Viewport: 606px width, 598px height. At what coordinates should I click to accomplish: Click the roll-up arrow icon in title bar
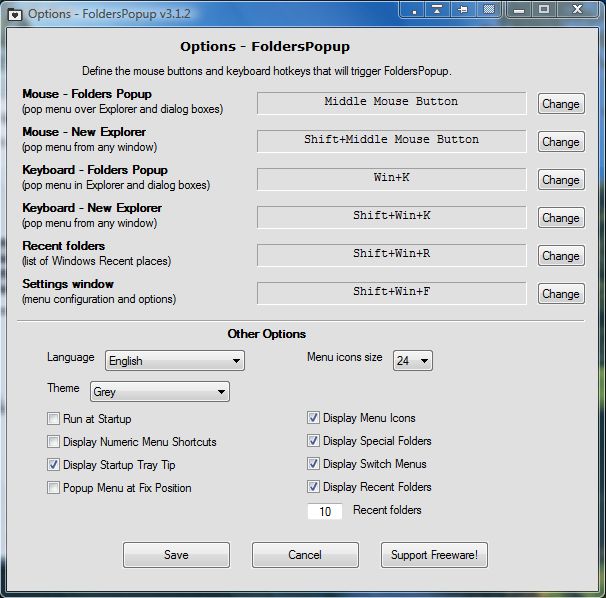439,10
